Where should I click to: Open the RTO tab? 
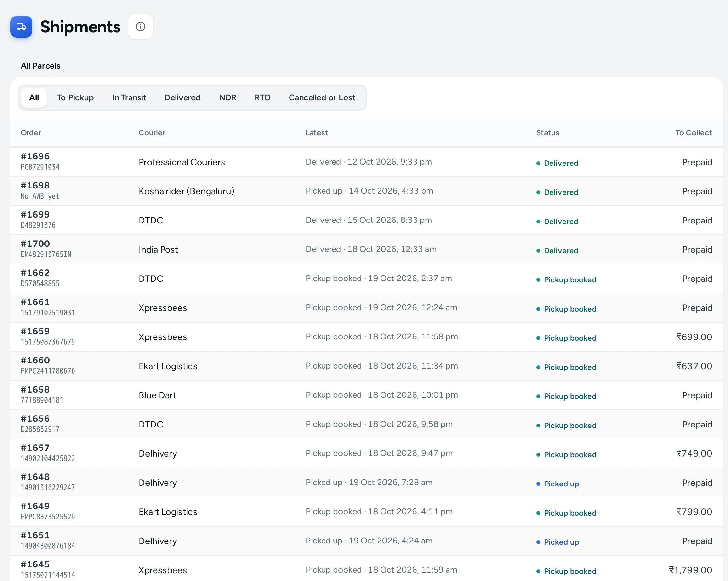[262, 97]
